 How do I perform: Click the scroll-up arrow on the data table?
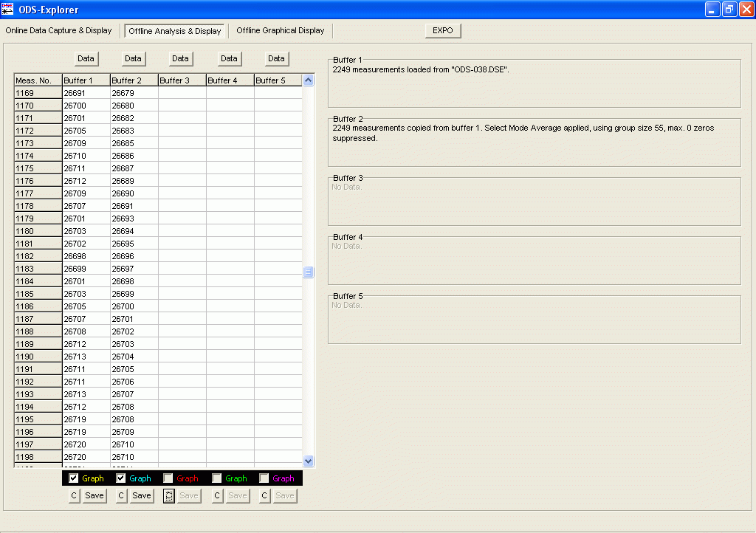(308, 80)
